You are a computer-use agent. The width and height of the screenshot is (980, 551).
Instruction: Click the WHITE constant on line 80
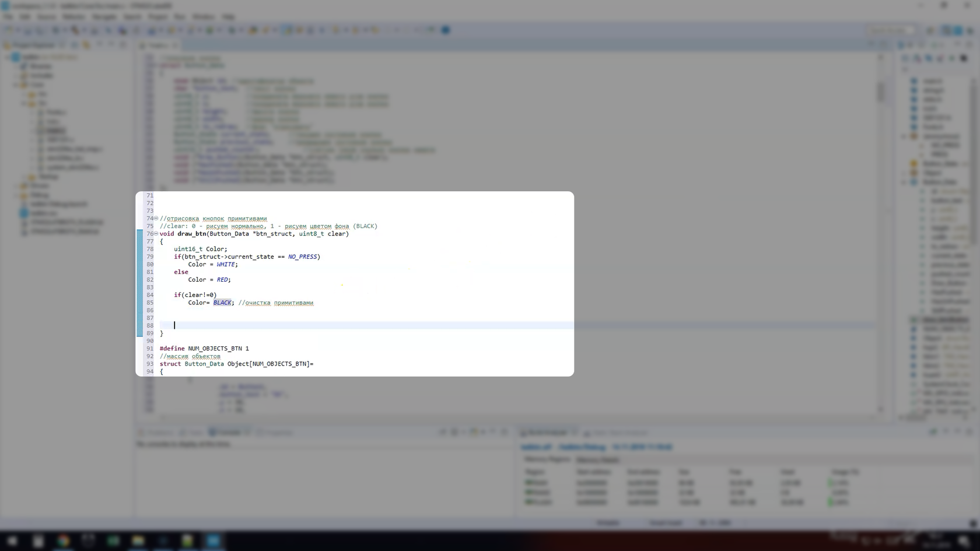[226, 264]
